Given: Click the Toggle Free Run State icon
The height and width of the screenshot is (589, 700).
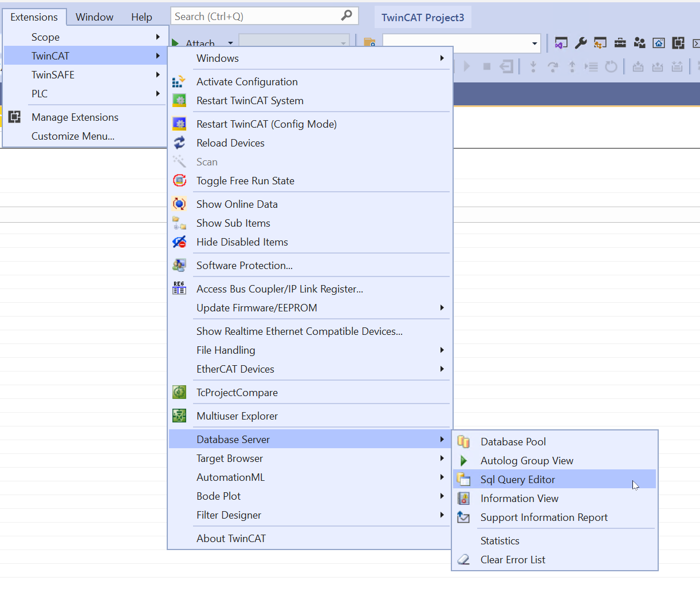Looking at the screenshot, I should 179,181.
